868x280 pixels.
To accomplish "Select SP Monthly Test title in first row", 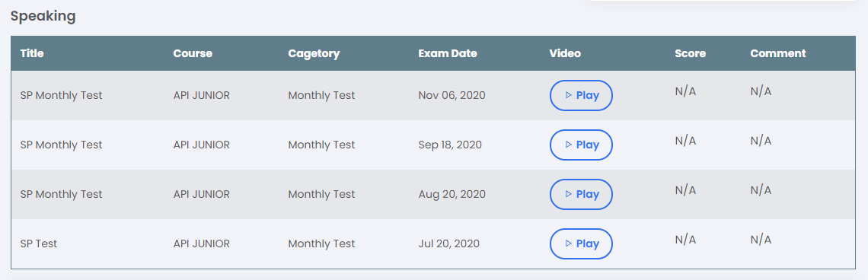I will click(62, 95).
